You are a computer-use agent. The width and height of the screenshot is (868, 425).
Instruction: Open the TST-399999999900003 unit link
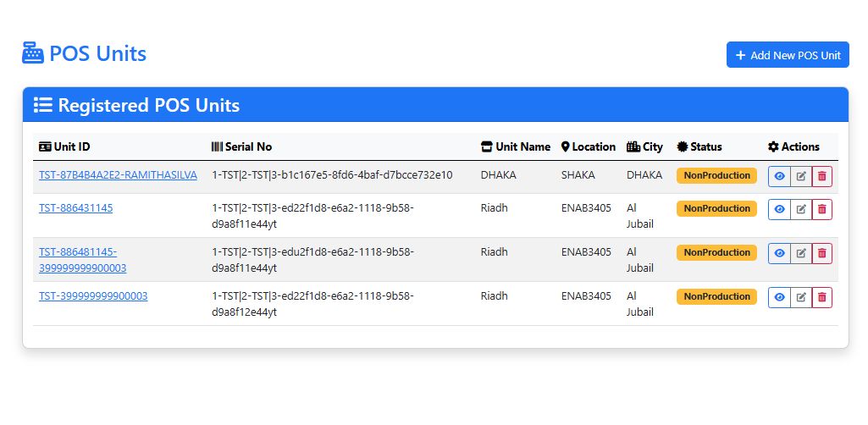(x=93, y=296)
